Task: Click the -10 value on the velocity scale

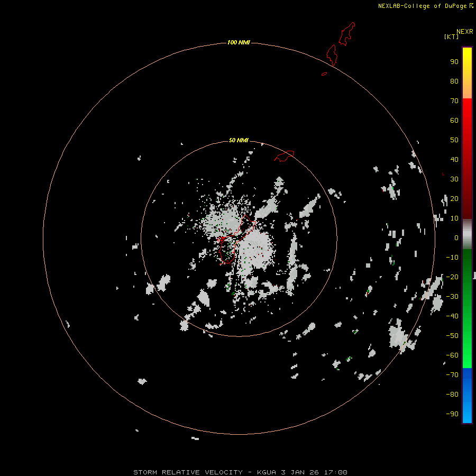Action: pyautogui.click(x=452, y=258)
